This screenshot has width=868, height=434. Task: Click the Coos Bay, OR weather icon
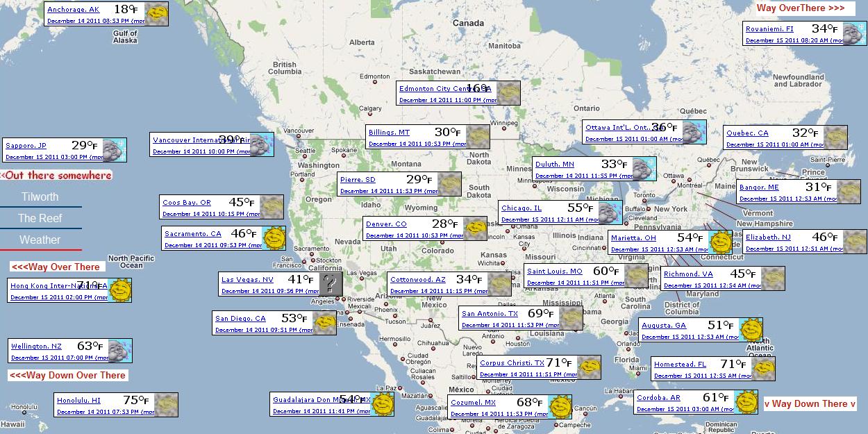pos(272,207)
